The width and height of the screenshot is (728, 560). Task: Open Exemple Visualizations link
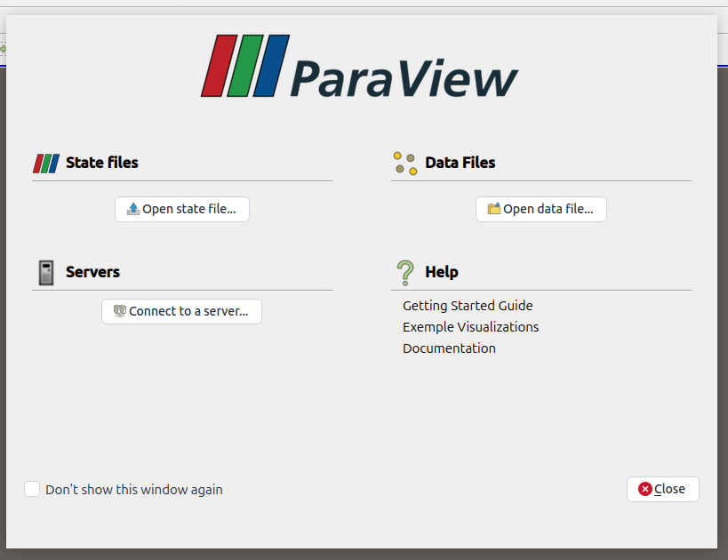point(471,327)
